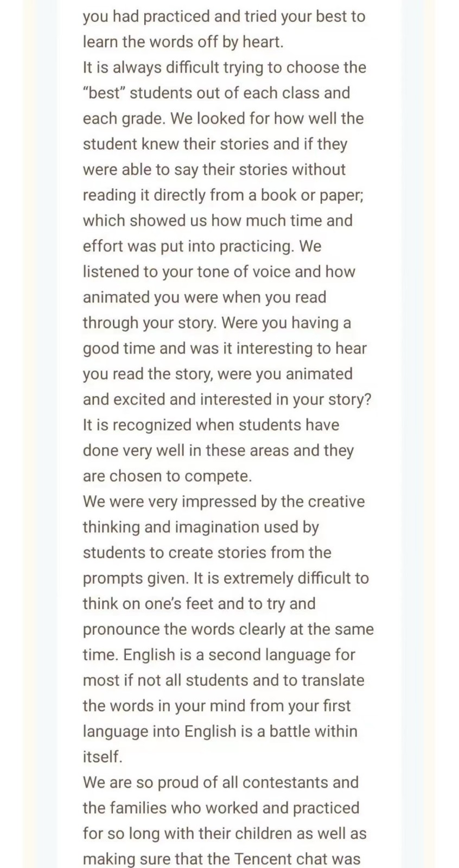Click the phrase "each grade."
This screenshot has width=459, height=868.
[124, 118]
